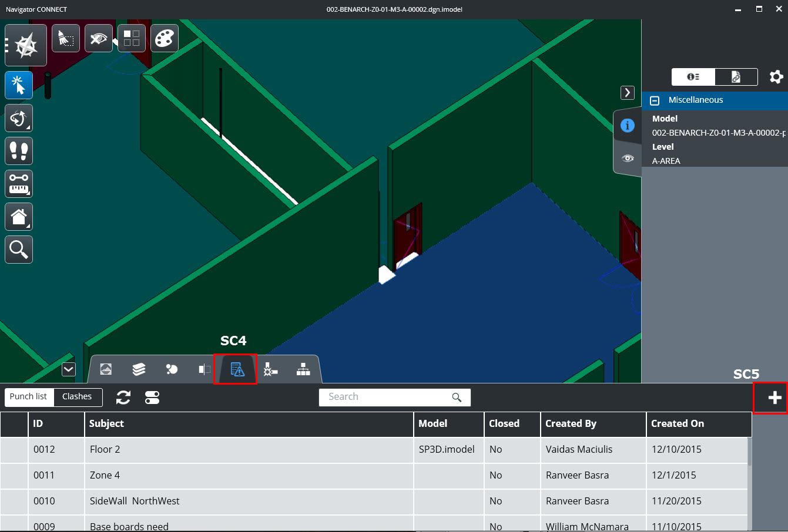This screenshot has height=532, width=788.
Task: Click the Base boards need subject cell
Action: [x=249, y=524]
